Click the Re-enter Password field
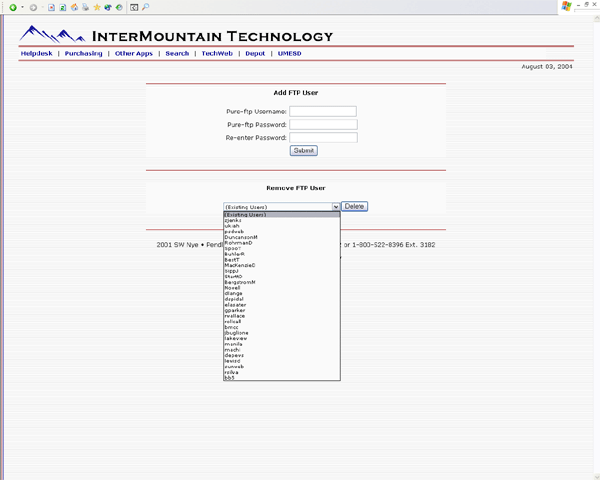The image size is (600, 480). coord(323,137)
